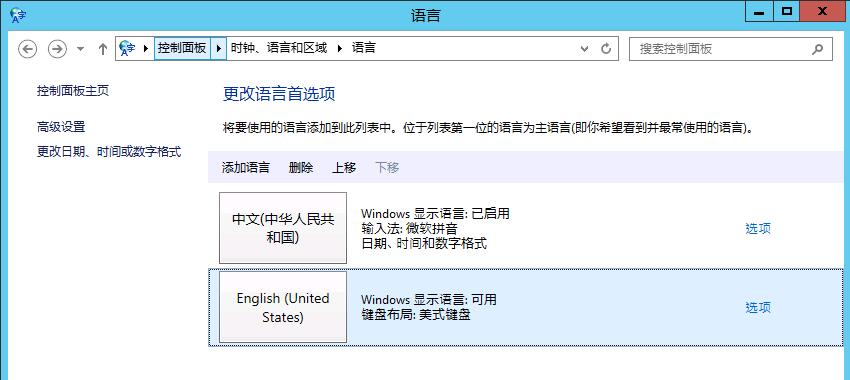Click 上移 to move the language up
The height and width of the screenshot is (380, 850).
pyautogui.click(x=344, y=168)
